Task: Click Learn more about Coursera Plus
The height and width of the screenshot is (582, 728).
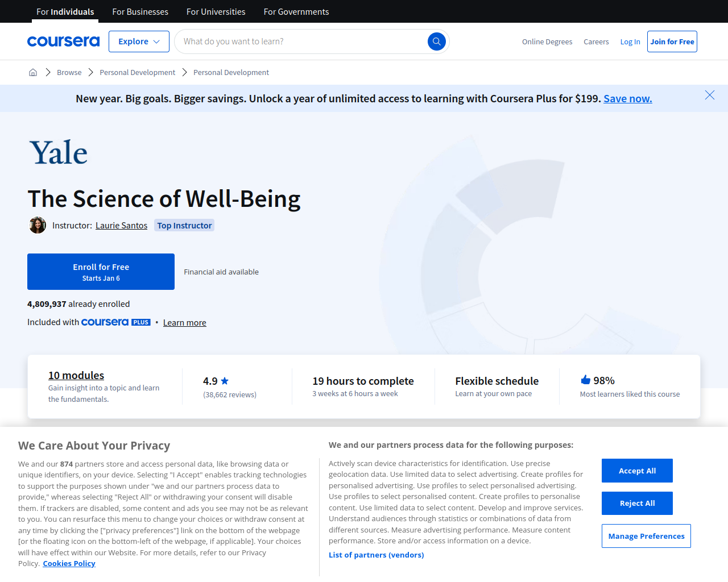Action: pos(185,322)
